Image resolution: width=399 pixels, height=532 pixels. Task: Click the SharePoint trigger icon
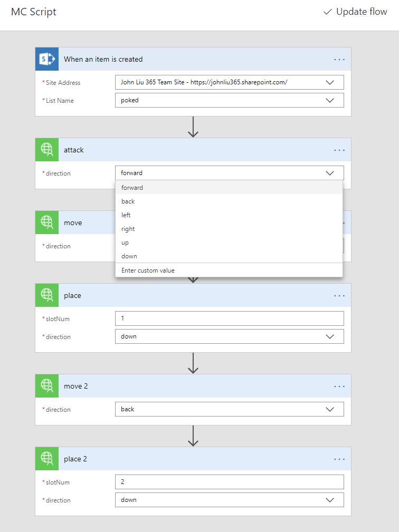coord(47,59)
